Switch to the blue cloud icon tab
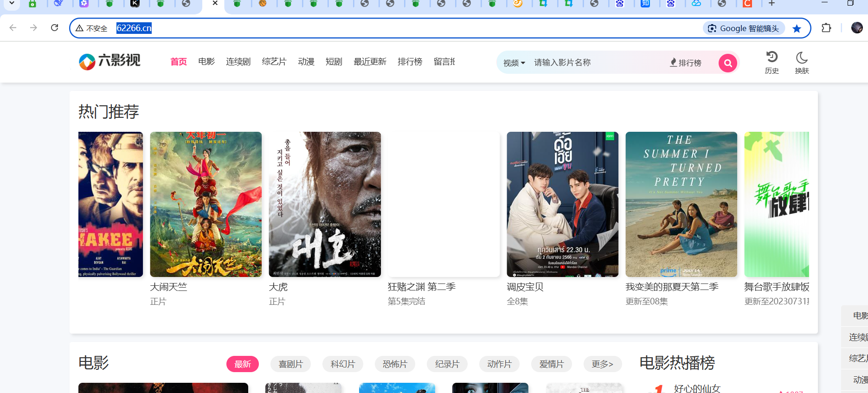 coord(696,3)
